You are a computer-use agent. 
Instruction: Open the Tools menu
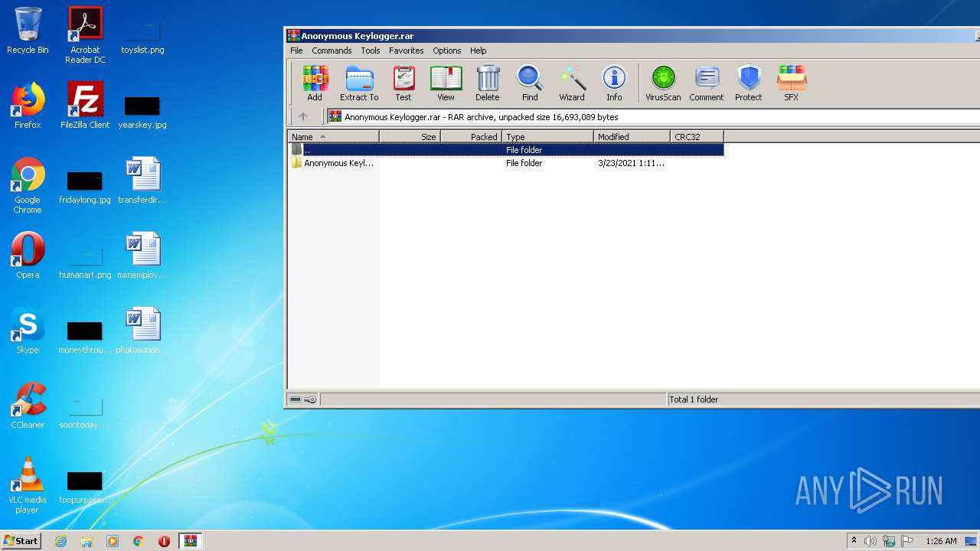(x=371, y=51)
